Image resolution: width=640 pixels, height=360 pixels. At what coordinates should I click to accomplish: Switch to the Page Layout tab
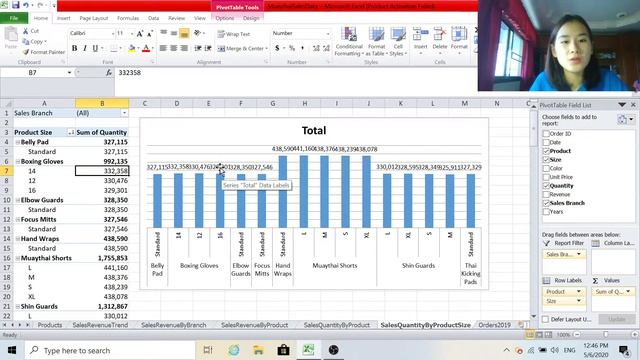94,18
